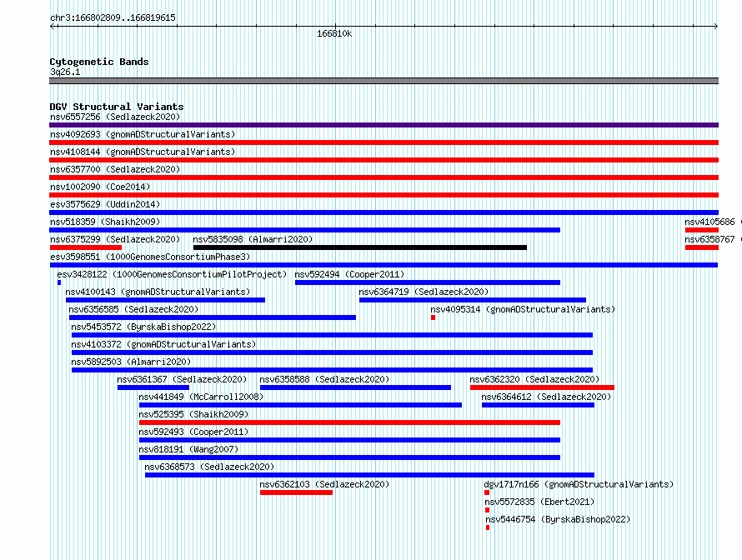
Task: Click the blue nsv6358588 variant bar
Action: tap(355, 387)
